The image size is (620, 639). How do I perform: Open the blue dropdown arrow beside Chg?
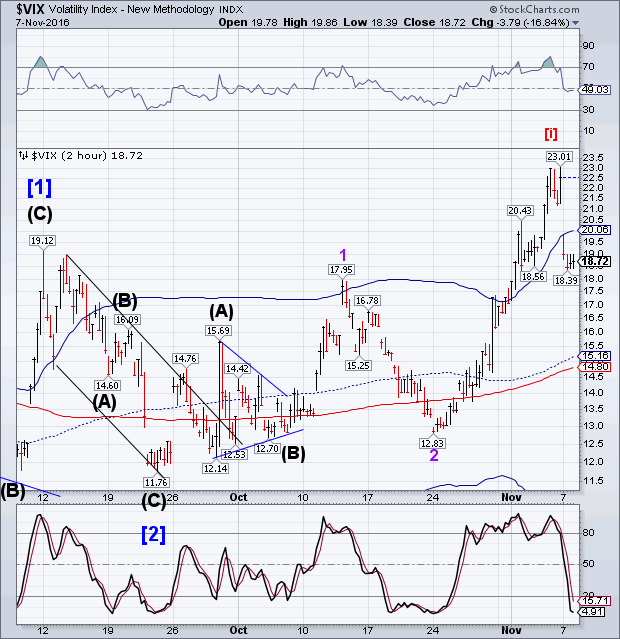point(575,23)
